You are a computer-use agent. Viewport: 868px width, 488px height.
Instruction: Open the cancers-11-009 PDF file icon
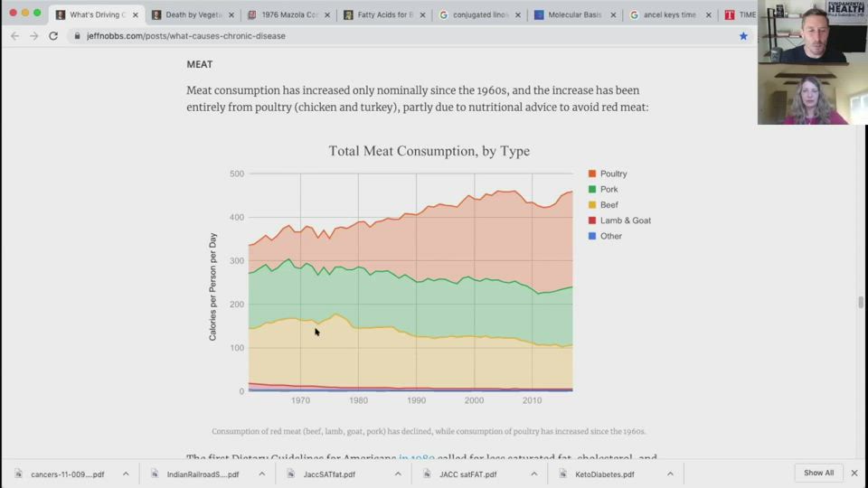pyautogui.click(x=19, y=474)
